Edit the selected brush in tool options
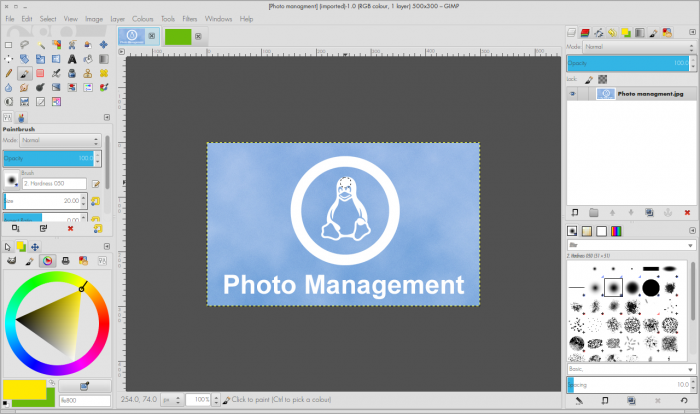700x414 pixels. point(96,184)
